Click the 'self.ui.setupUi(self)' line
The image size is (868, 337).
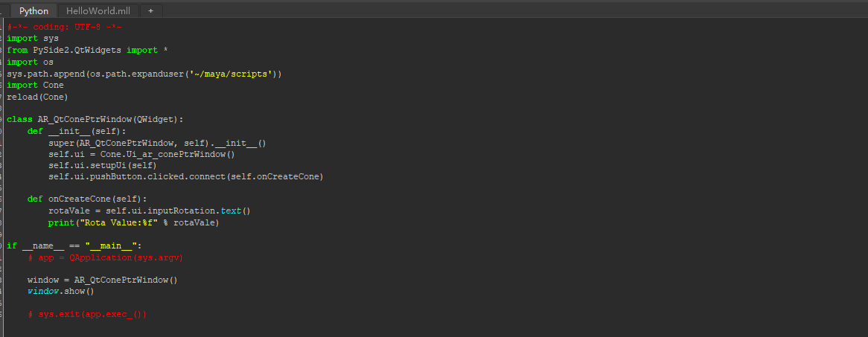click(x=103, y=165)
